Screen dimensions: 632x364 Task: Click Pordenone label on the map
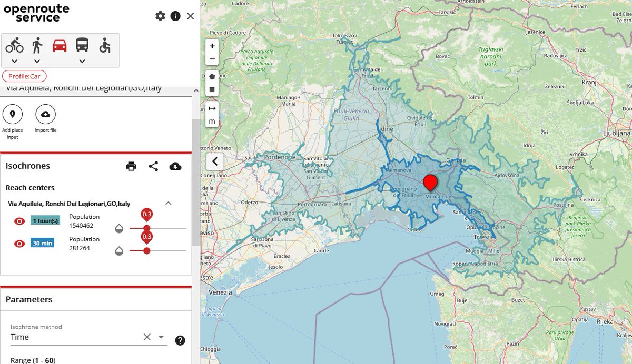tap(279, 157)
